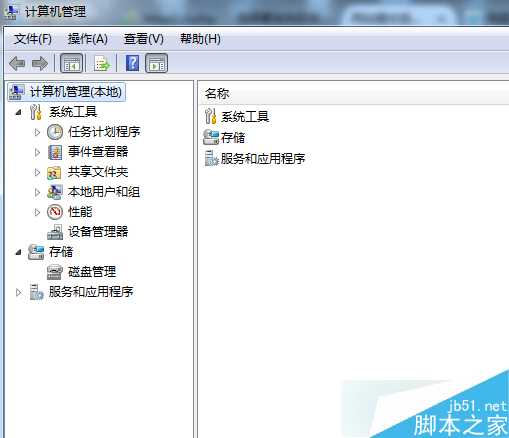Screen dimensions: 509x438
Task: Expand the 性能 node arrow
Action: coord(37,212)
